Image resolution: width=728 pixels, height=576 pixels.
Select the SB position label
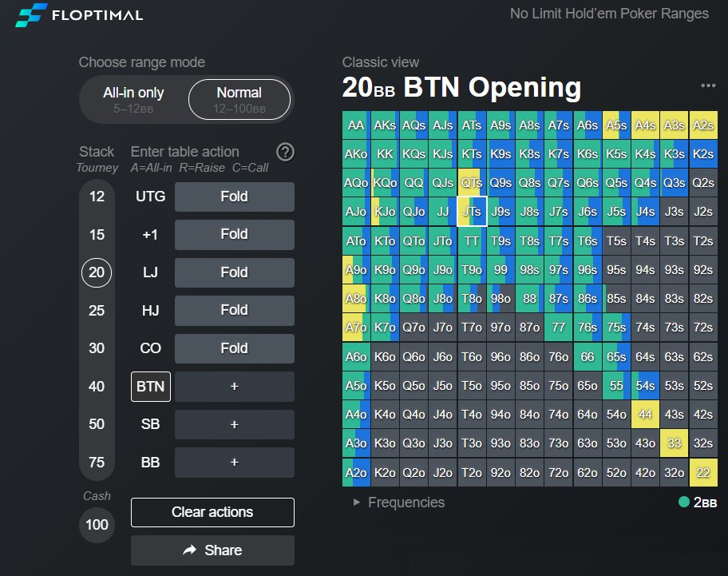[150, 424]
